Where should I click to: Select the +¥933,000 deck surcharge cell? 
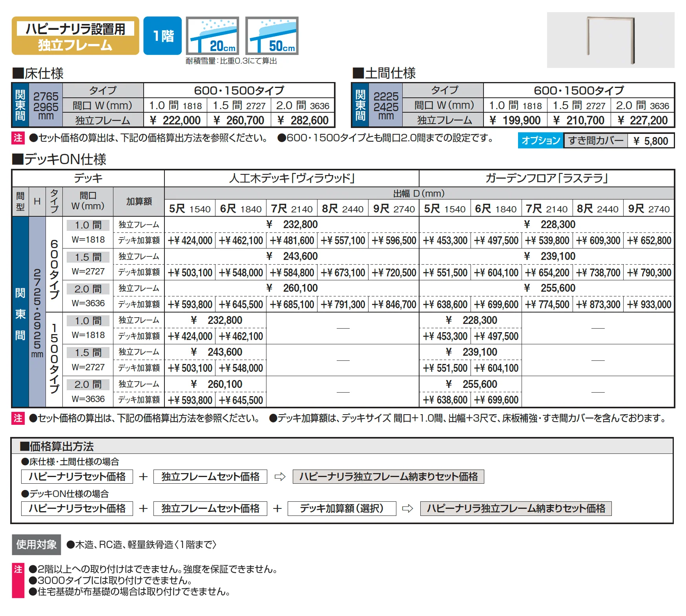point(649,304)
